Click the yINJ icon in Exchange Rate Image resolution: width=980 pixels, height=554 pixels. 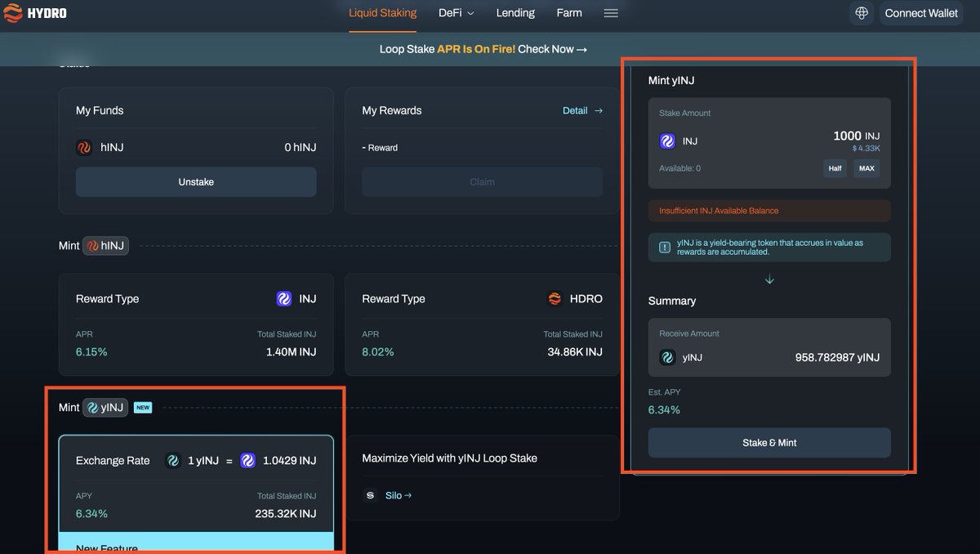pyautogui.click(x=173, y=461)
